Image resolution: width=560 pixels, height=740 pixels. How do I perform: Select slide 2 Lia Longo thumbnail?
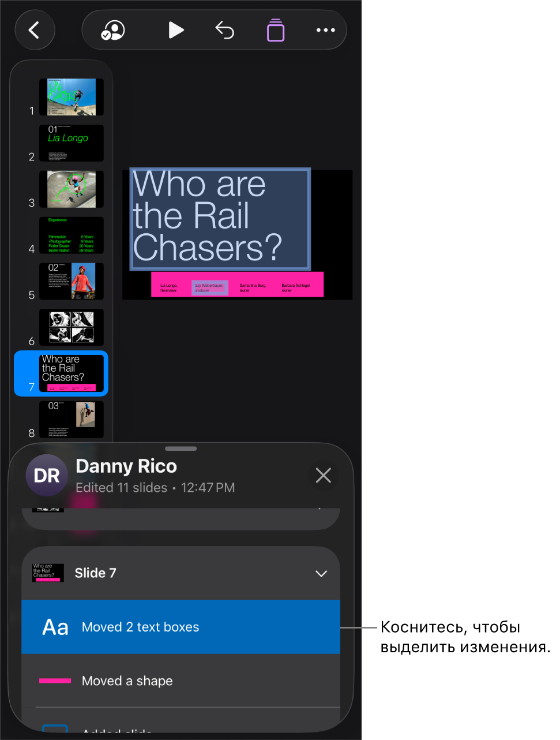point(72,143)
